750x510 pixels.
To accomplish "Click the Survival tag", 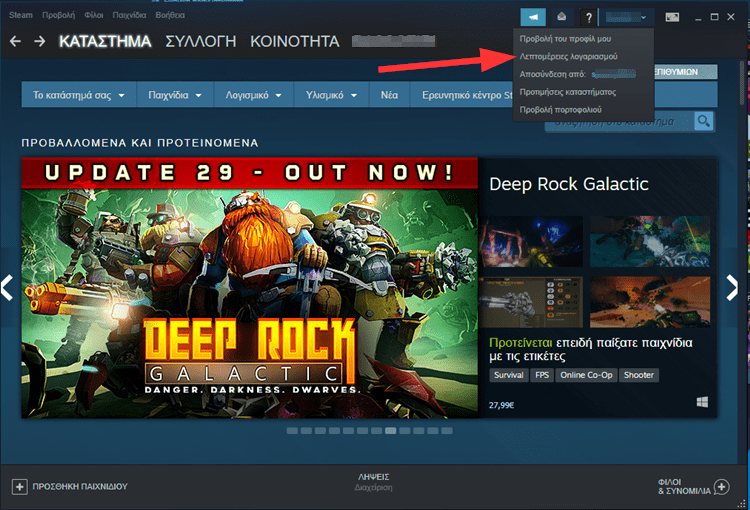I will 508,375.
